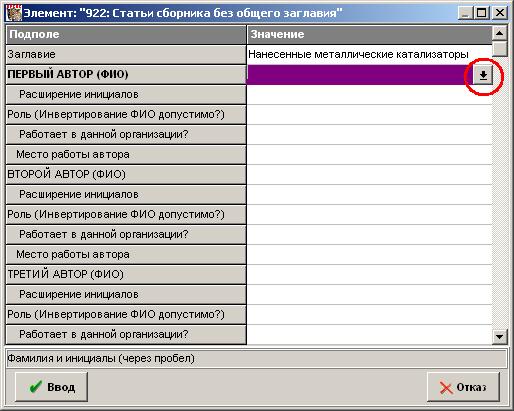Confirm with the Ввод button
The height and width of the screenshot is (411, 514).
click(x=52, y=387)
